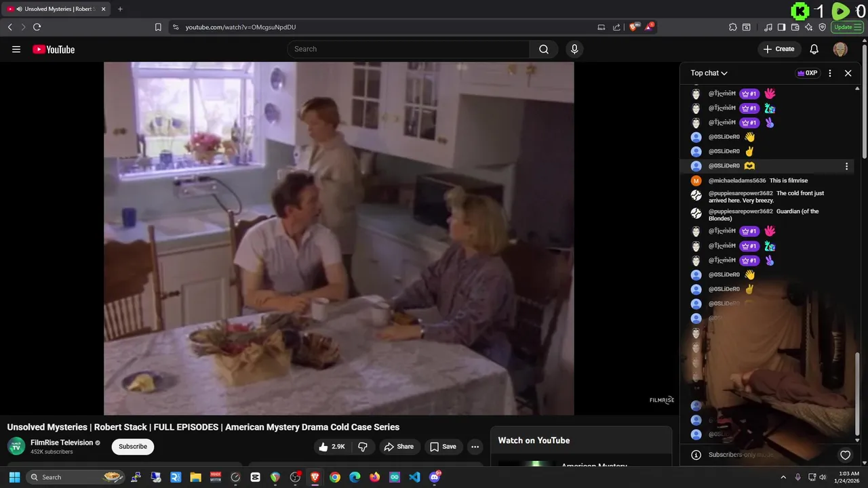
Task: Click the chat message "Guardian (of the Blondes)"
Action: tap(764, 215)
